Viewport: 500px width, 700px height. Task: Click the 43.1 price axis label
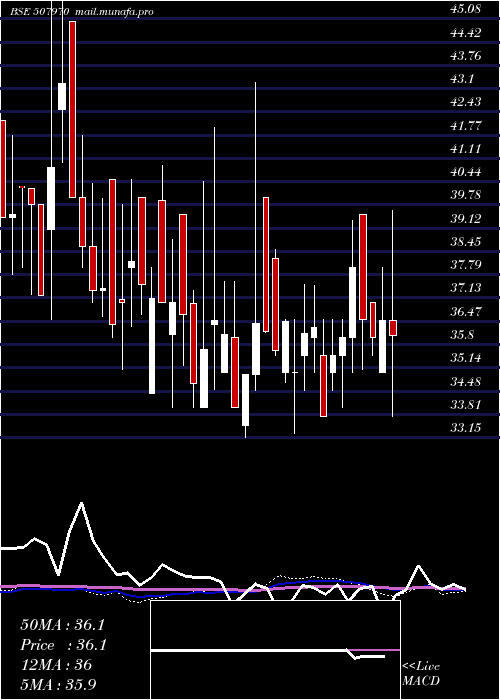pos(462,79)
